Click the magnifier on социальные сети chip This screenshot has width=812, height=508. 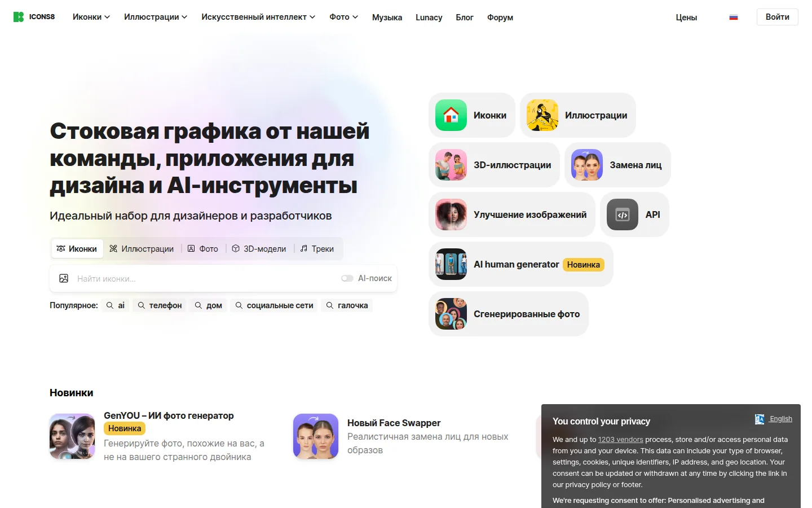[x=239, y=305]
